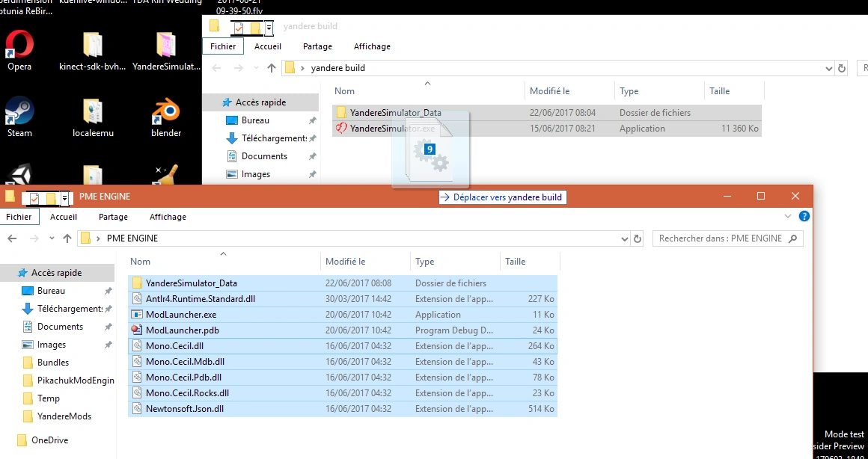Viewport: 868px width, 459px height.
Task: Select the ModLauncher.pdb debug file icon
Action: coord(137,330)
